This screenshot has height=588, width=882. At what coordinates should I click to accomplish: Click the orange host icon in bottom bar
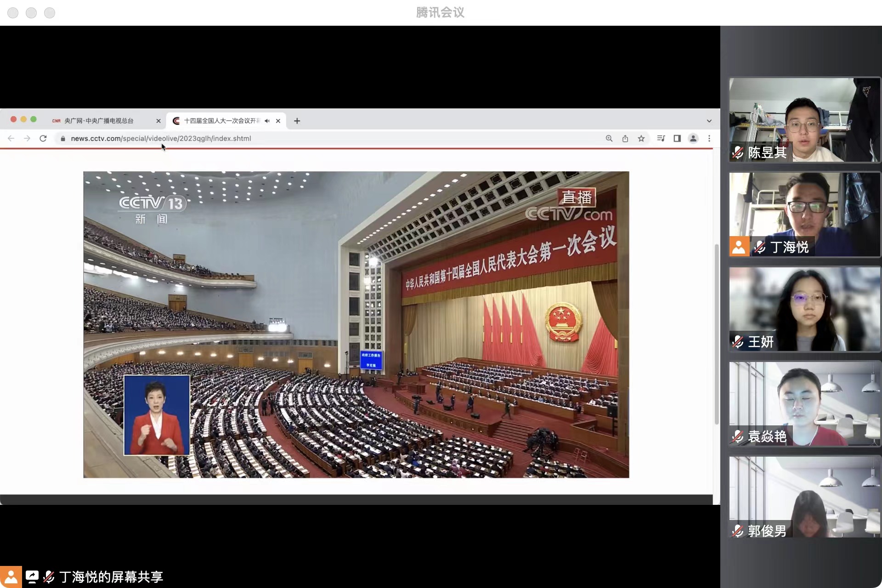(x=11, y=577)
